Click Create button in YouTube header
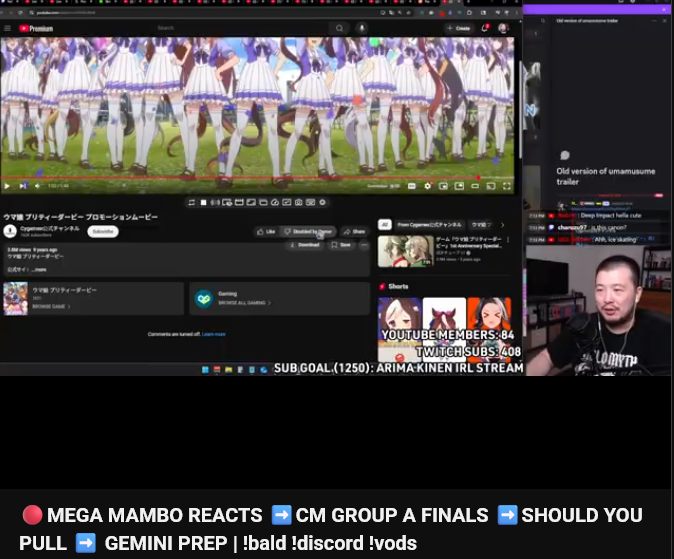674x559 pixels. 459,28
